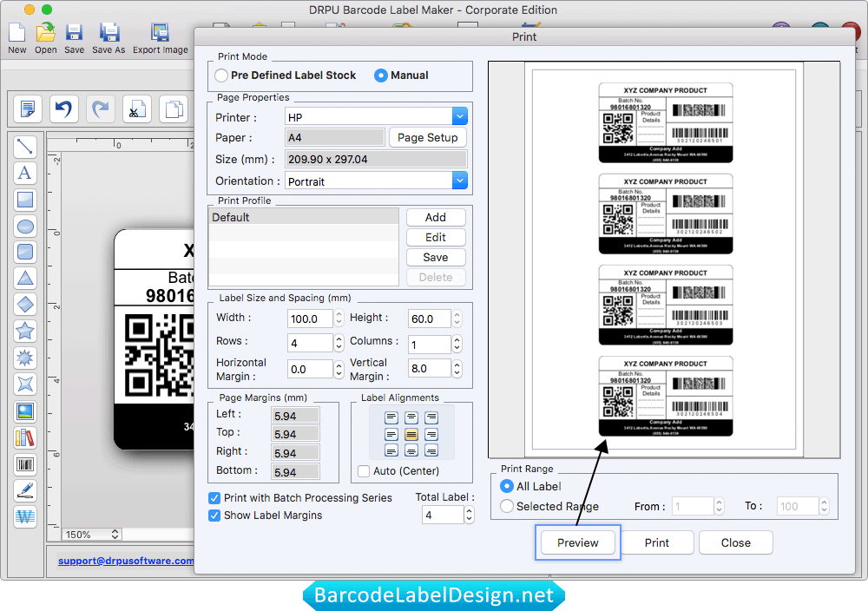
Task: Toggle Auto (Center) checkbox
Action: [x=364, y=471]
